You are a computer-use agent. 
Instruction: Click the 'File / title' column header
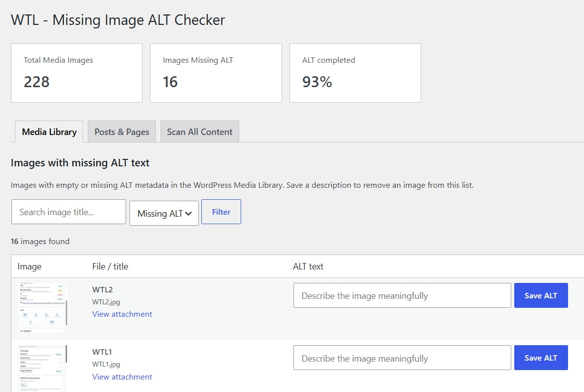pyautogui.click(x=110, y=266)
